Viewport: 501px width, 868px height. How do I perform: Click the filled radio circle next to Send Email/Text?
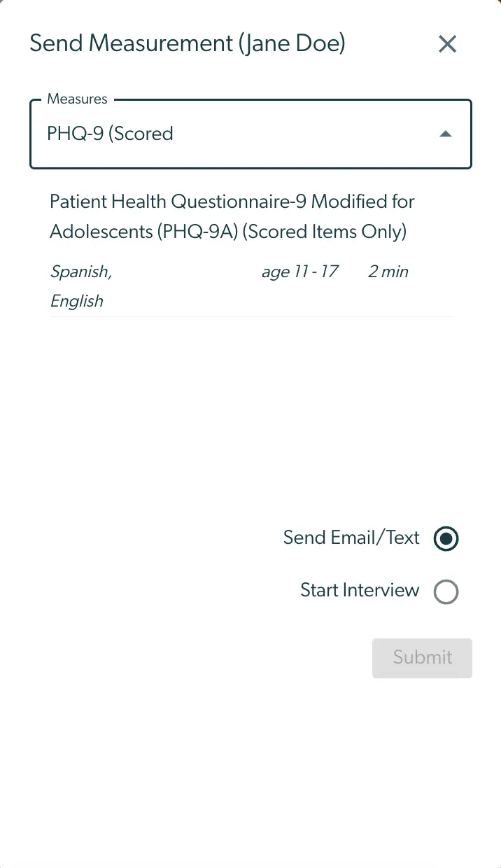(446, 538)
